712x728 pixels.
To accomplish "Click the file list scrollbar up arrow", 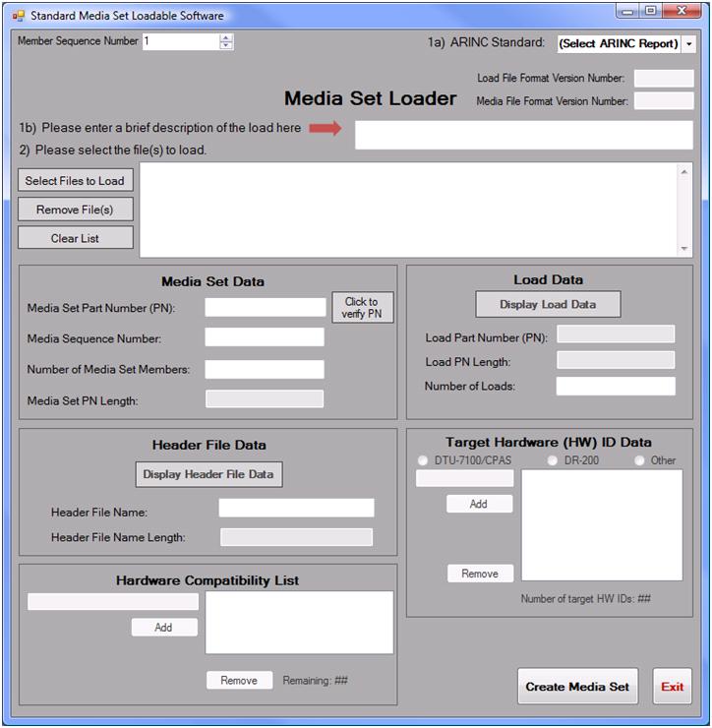I will 683,172.
